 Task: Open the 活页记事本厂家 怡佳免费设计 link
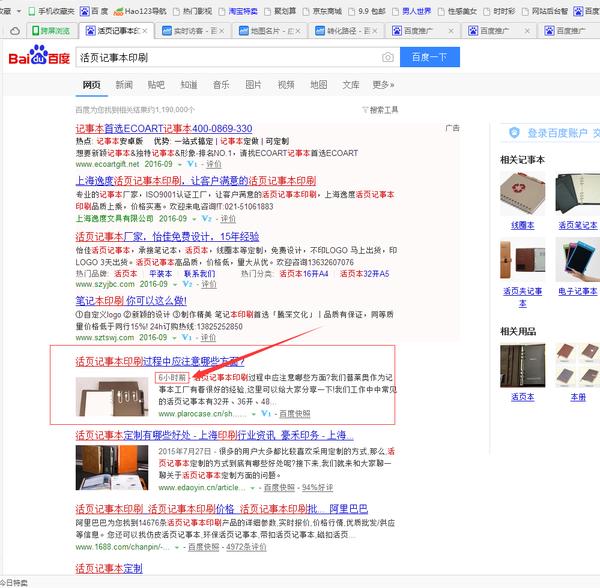pyautogui.click(x=167, y=237)
